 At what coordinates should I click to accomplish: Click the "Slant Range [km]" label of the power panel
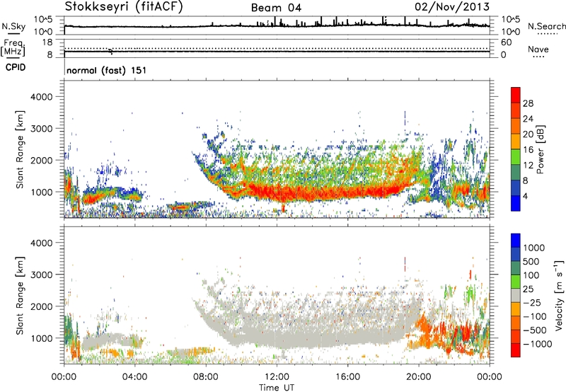(20, 149)
